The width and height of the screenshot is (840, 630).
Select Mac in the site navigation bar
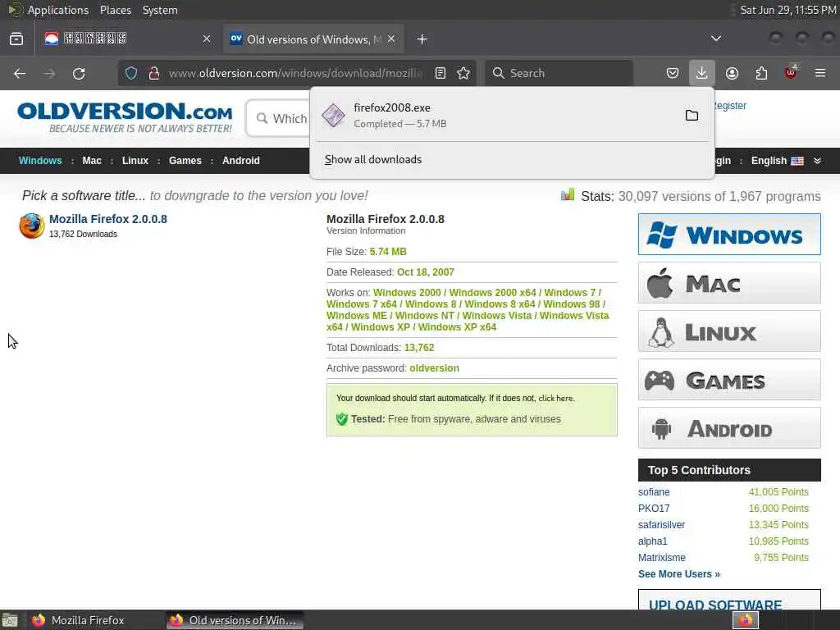(92, 161)
